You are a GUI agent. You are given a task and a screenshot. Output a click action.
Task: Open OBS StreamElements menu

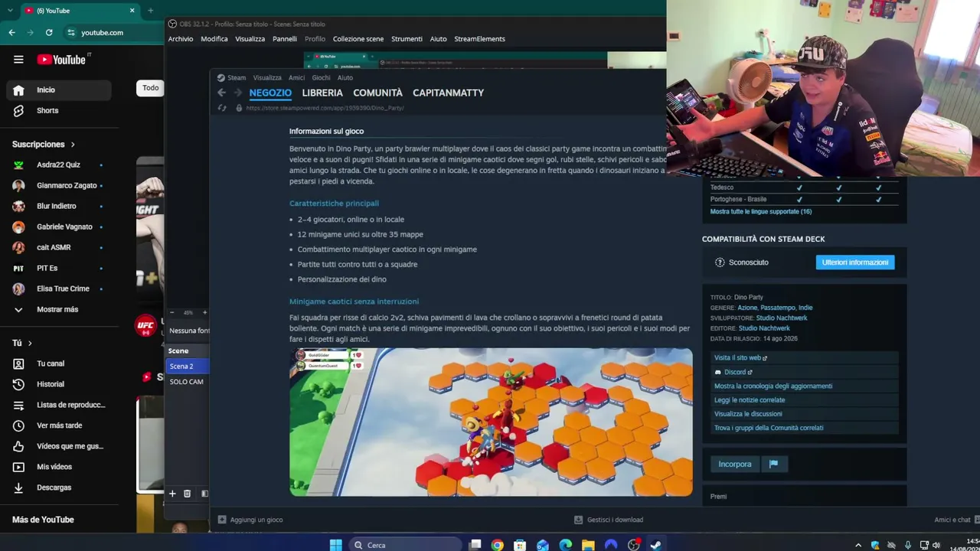pyautogui.click(x=479, y=39)
